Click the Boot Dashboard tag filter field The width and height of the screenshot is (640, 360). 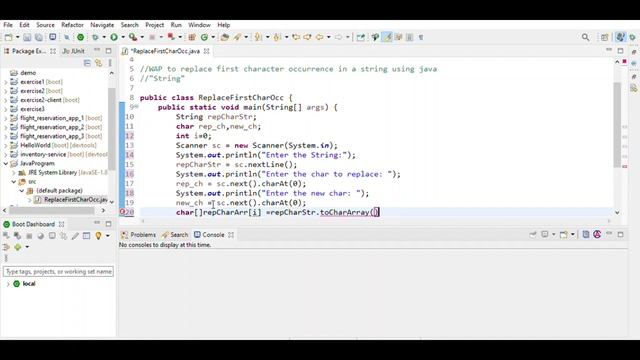pyautogui.click(x=58, y=271)
